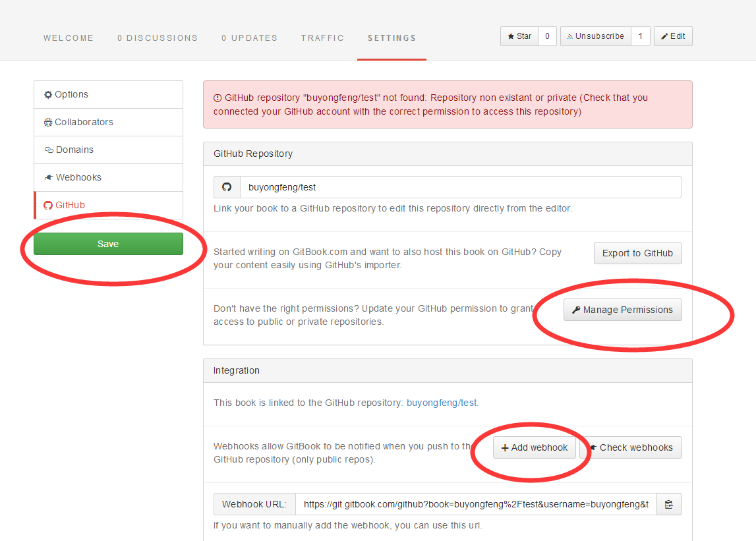The image size is (756, 541).
Task: Click the star count badge
Action: (x=547, y=36)
